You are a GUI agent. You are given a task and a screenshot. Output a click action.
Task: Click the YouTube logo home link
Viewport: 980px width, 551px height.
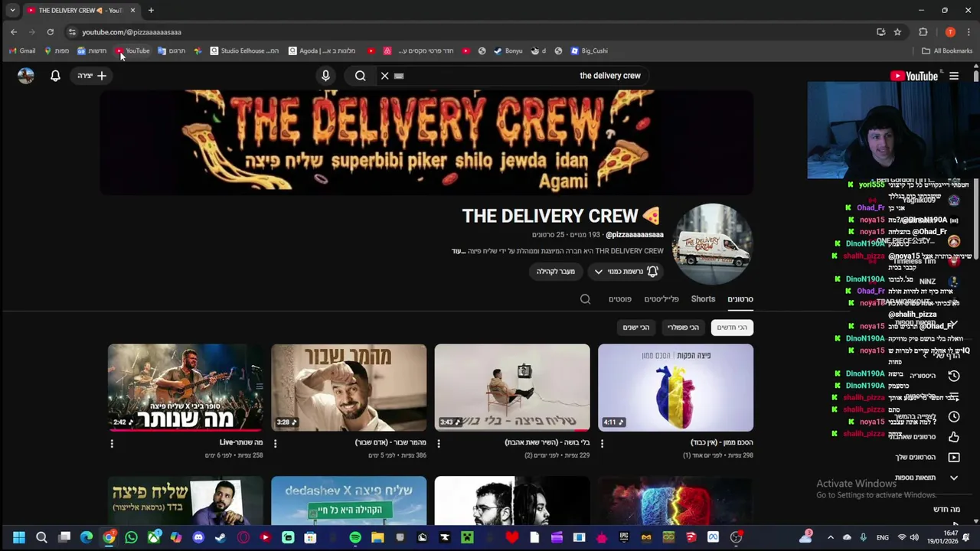(x=914, y=76)
